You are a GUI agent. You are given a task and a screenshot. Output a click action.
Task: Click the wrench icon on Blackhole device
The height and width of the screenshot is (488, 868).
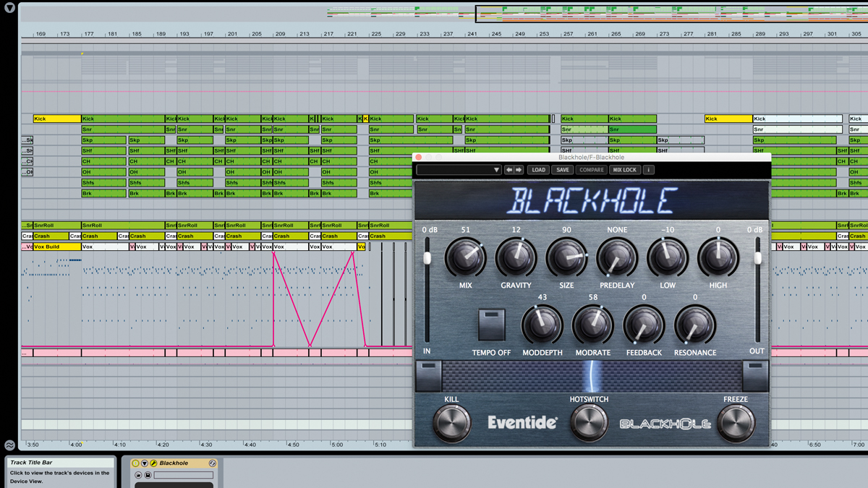[x=153, y=463]
